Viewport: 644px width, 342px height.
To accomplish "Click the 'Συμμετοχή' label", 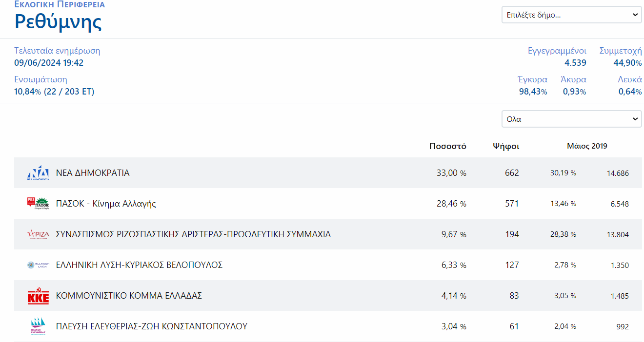I will (621, 51).
